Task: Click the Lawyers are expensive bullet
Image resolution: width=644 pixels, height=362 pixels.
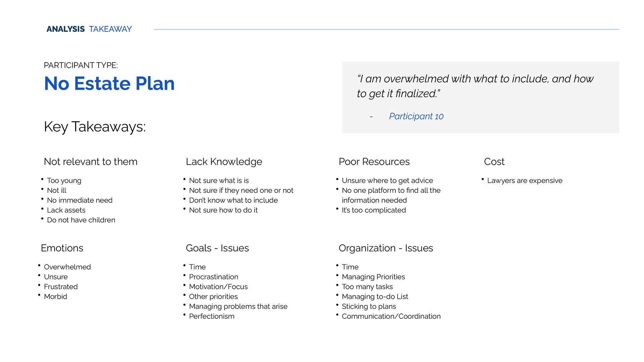Action: (x=525, y=181)
